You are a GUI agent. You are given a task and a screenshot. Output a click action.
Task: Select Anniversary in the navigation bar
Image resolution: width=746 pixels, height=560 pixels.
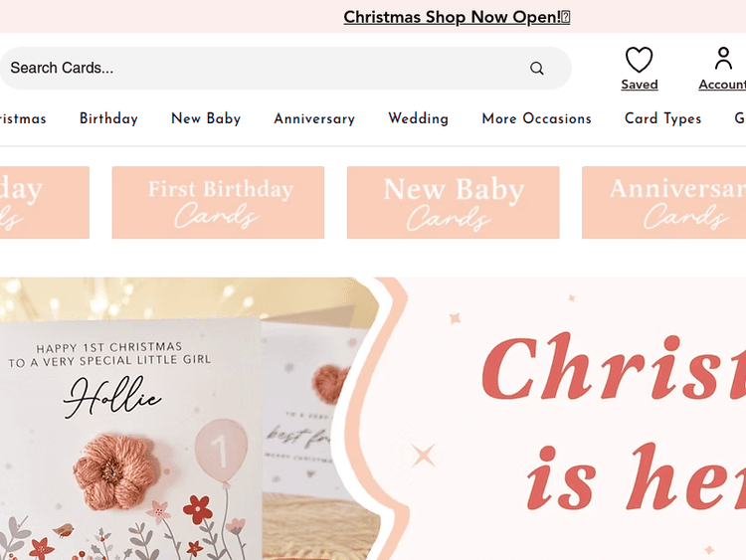[314, 118]
